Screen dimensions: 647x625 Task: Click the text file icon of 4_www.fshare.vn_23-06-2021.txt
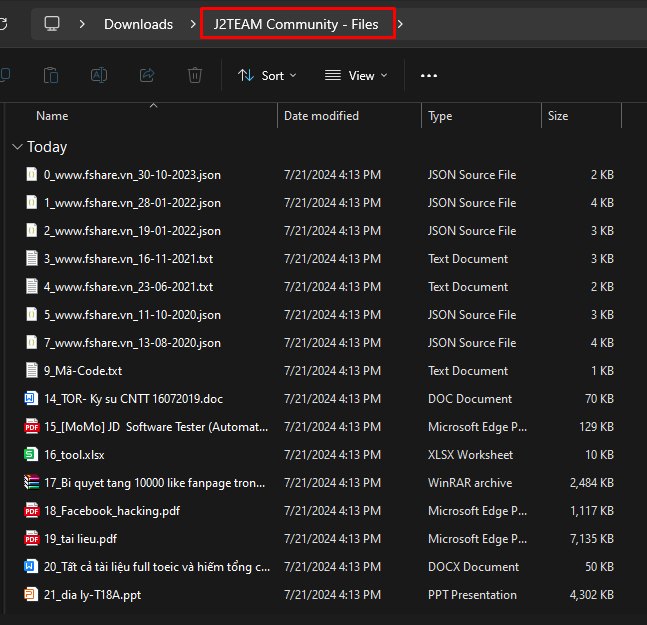click(x=32, y=286)
